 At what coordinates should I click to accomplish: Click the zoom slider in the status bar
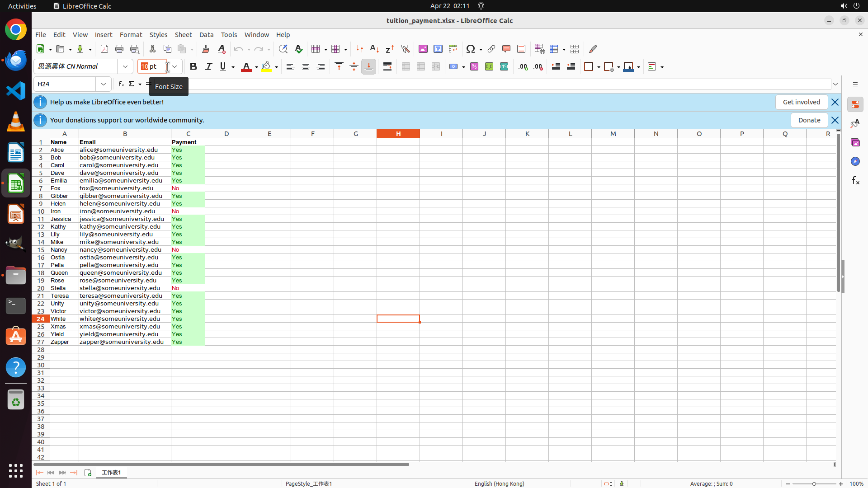tap(814, 483)
